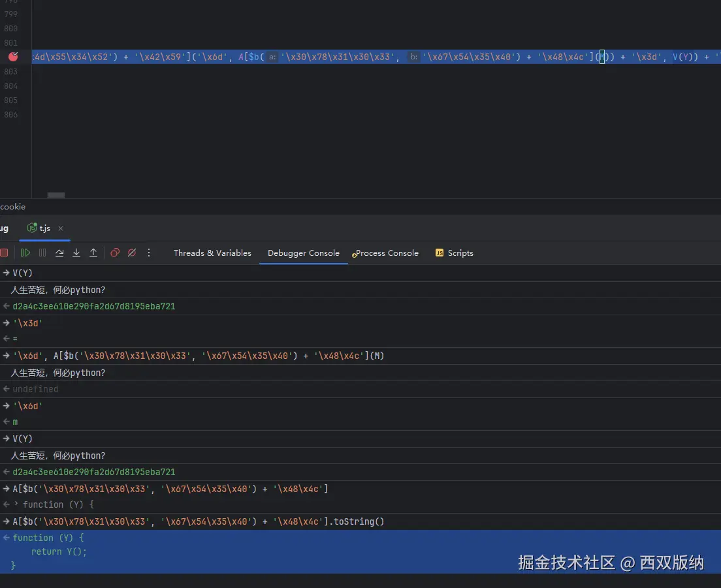Expand the function (Y) result object
721x588 pixels.
(x=16, y=504)
